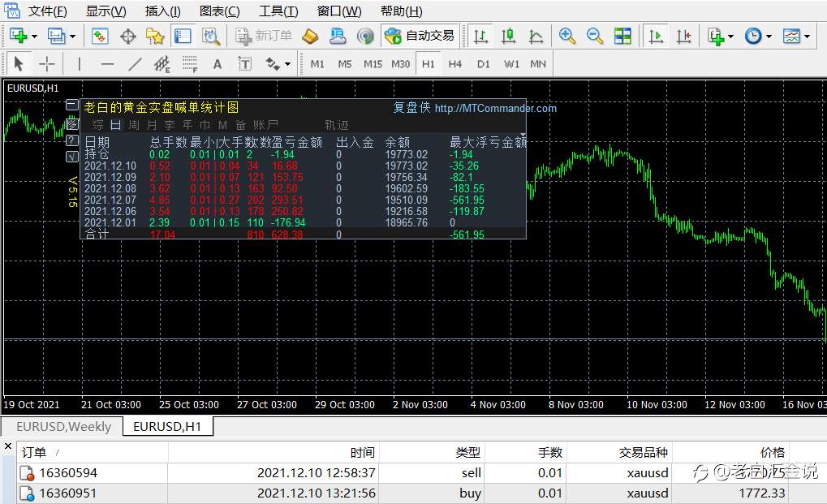
Task: Switch chart to M5 timeframe
Action: (x=345, y=64)
